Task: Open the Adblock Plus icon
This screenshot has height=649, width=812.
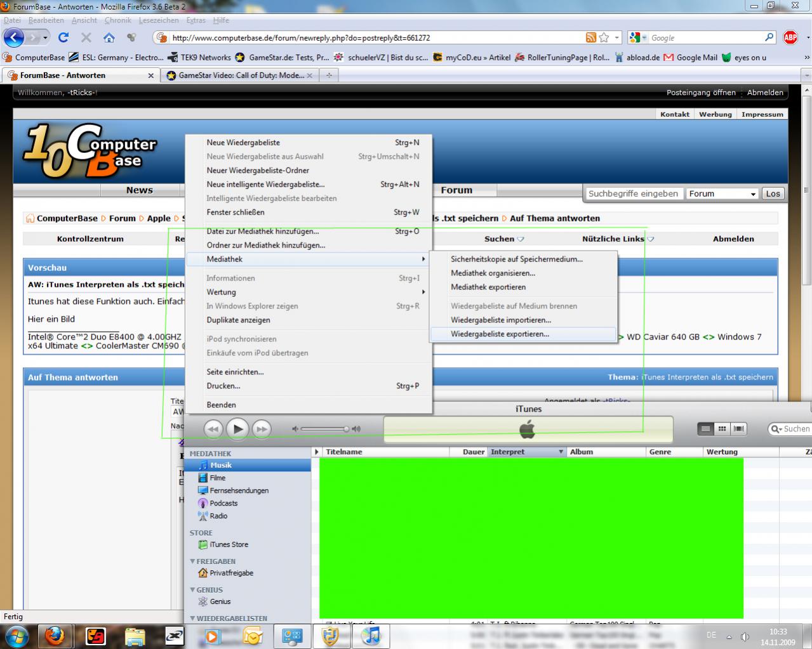Action: 790,38
